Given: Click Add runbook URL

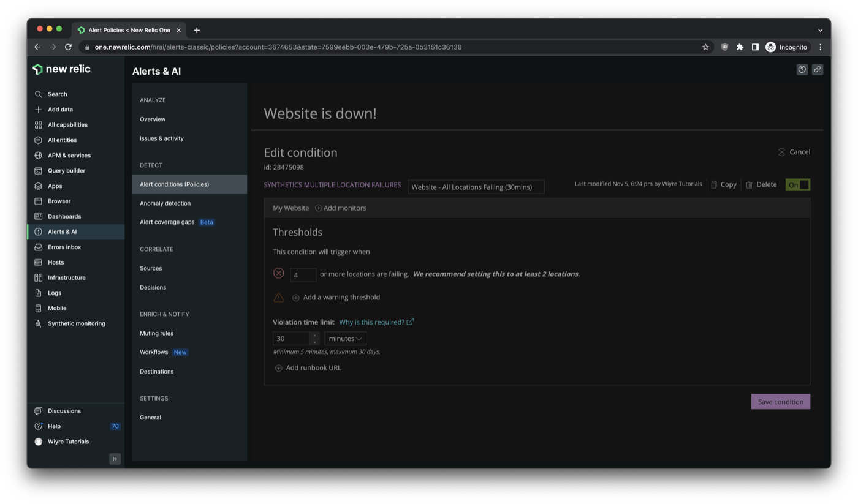Looking at the screenshot, I should tap(308, 368).
